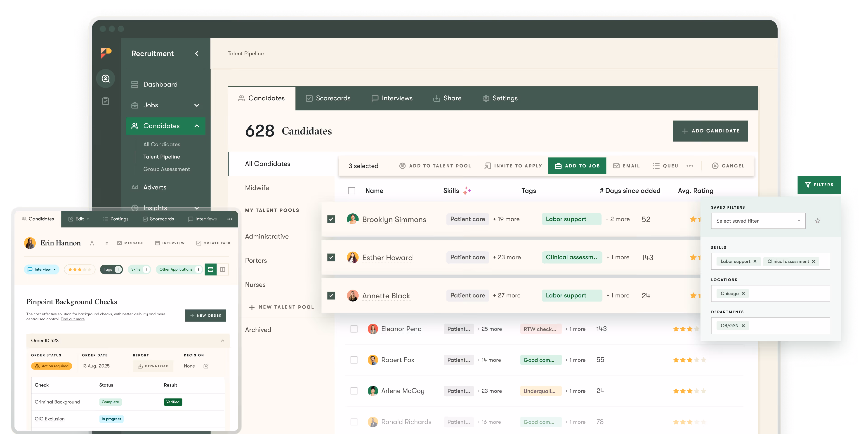Check the Ronald Richards row checkbox

[354, 422]
